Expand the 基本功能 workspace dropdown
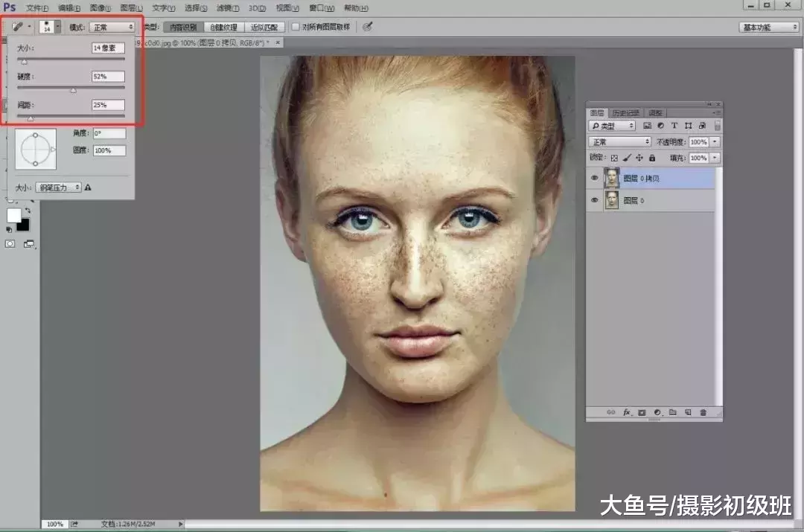This screenshot has width=804, height=532. point(769,27)
